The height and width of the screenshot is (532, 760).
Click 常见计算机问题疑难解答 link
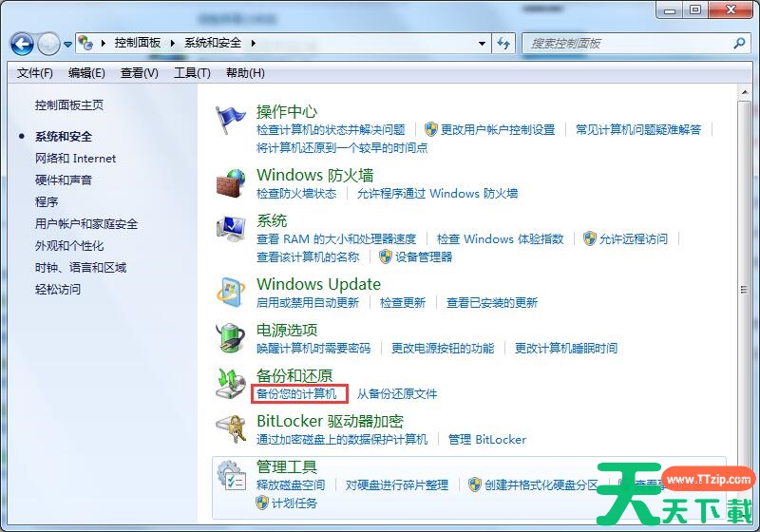638,129
